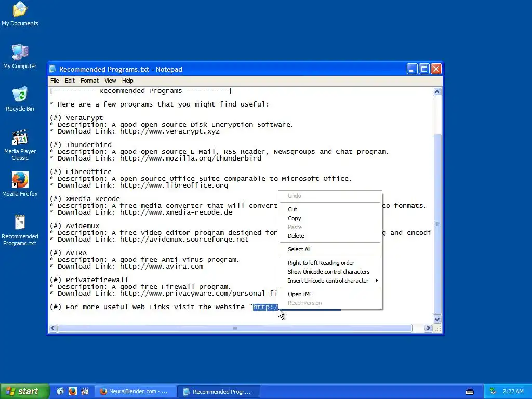Click the "(#) LibreOffice" heading line
Viewport: 532px width, 399px height.
[81, 172]
